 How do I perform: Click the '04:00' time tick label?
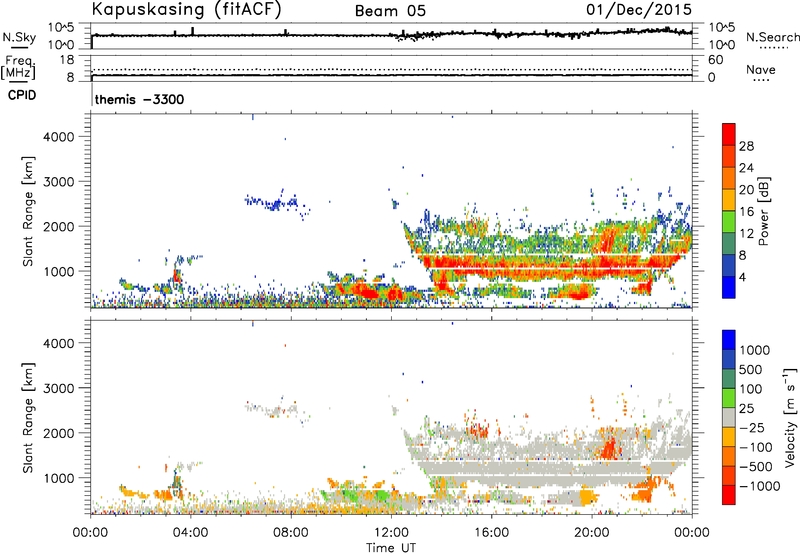(191, 533)
